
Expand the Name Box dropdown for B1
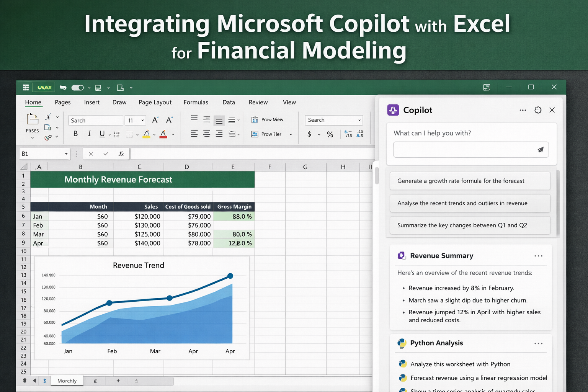pos(66,154)
